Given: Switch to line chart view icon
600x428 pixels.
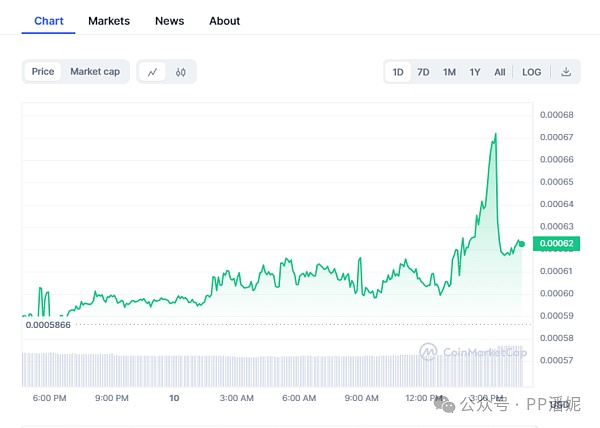Looking at the screenshot, I should pos(153,72).
